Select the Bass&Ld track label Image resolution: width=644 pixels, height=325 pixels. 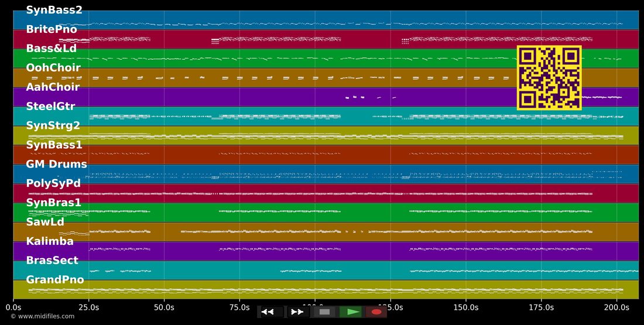coord(52,49)
